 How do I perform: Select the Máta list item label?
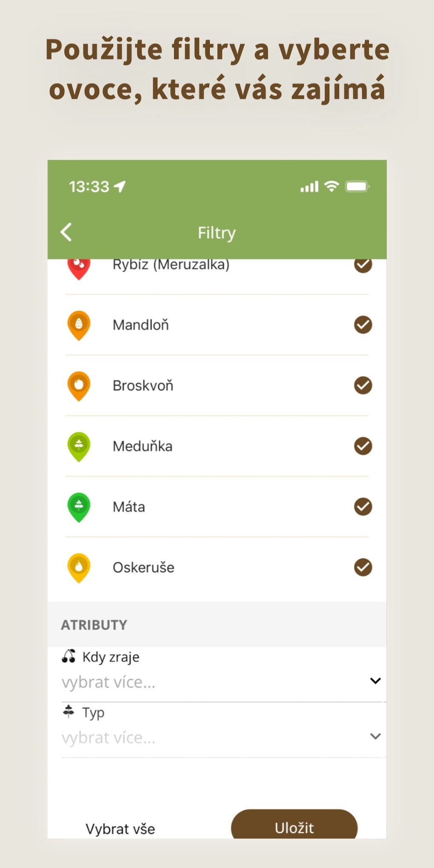(x=129, y=507)
